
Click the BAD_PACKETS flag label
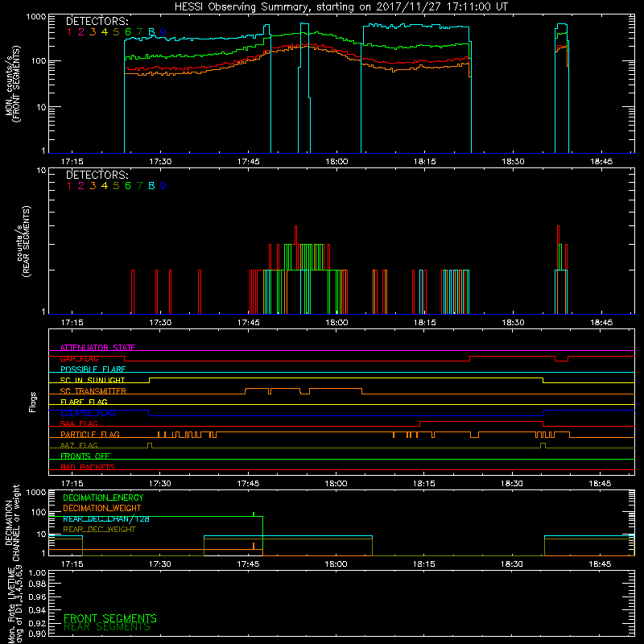point(88,468)
